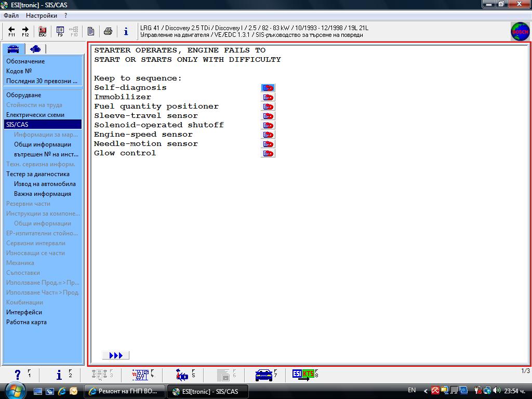532x399 pixels.
Task: Go forward with the F12 arrow button
Action: 25,31
